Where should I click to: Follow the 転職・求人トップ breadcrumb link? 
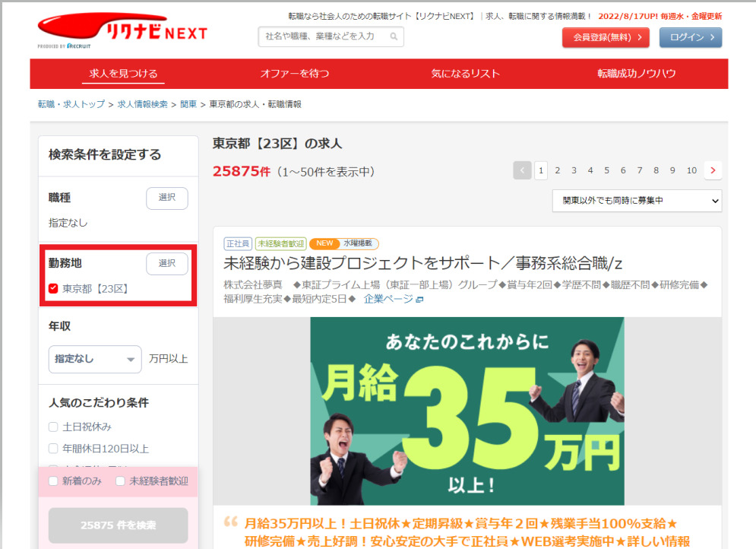click(71, 104)
